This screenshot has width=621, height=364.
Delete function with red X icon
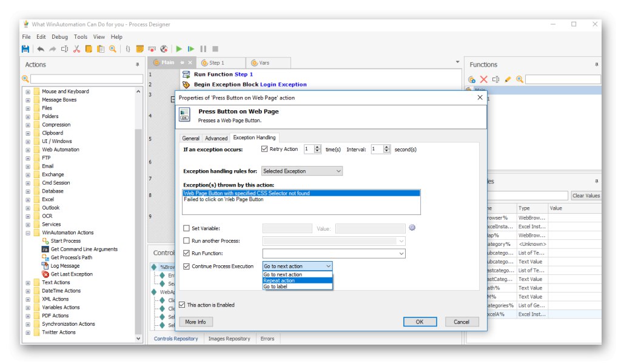tap(483, 79)
